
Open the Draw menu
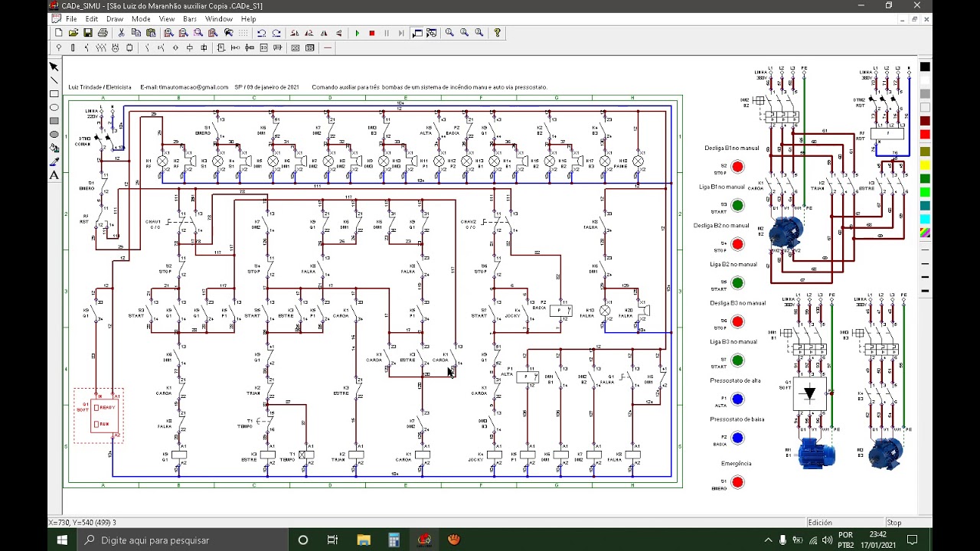click(x=115, y=19)
